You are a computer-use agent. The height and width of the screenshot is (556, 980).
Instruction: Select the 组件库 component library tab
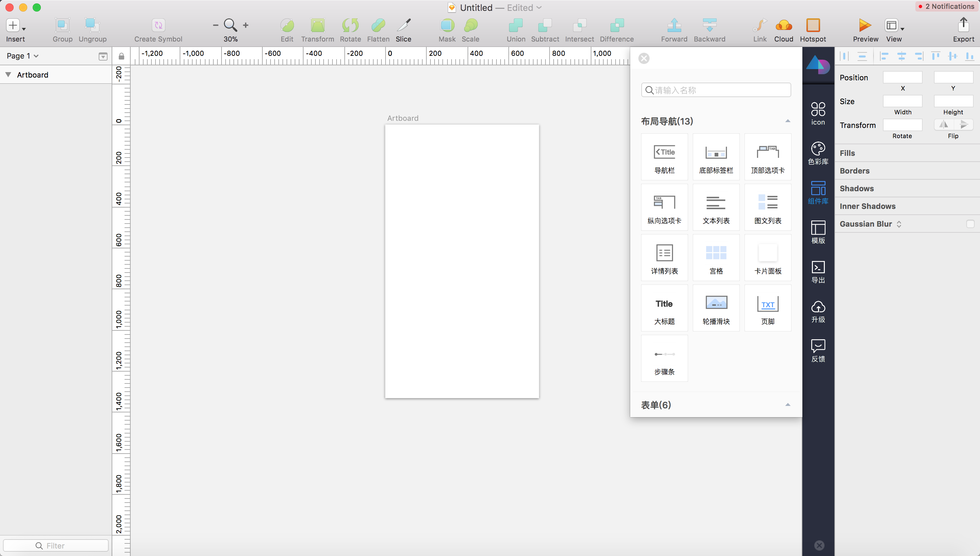[x=818, y=193]
